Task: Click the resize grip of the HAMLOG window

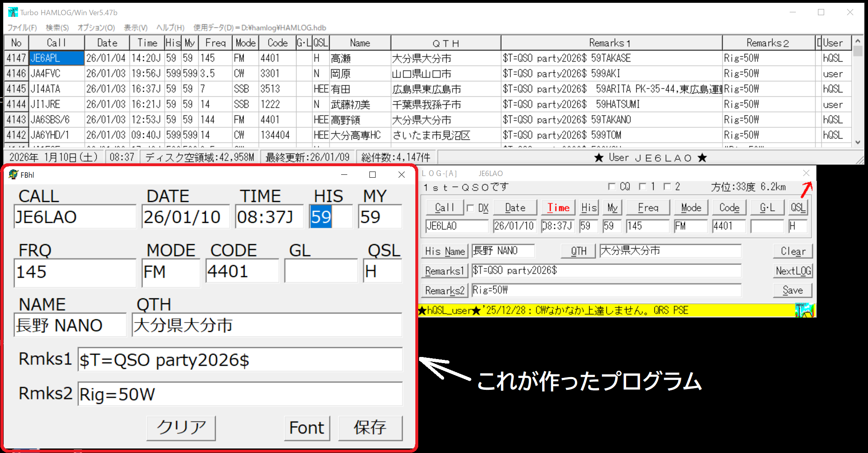Action: pos(859,160)
